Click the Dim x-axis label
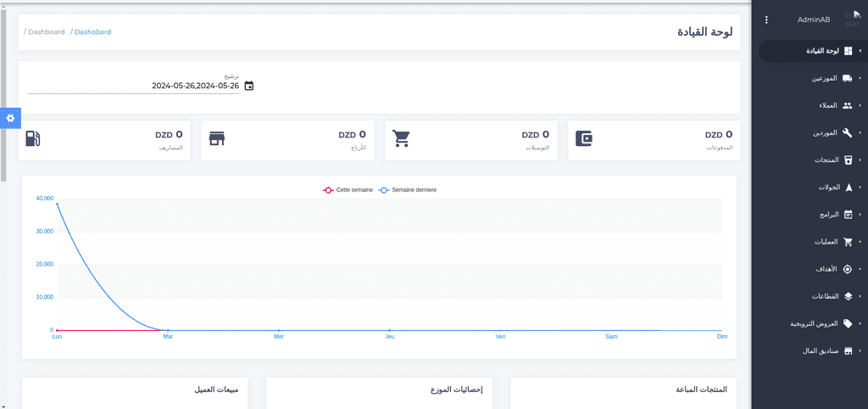868x409 pixels. pyautogui.click(x=722, y=336)
